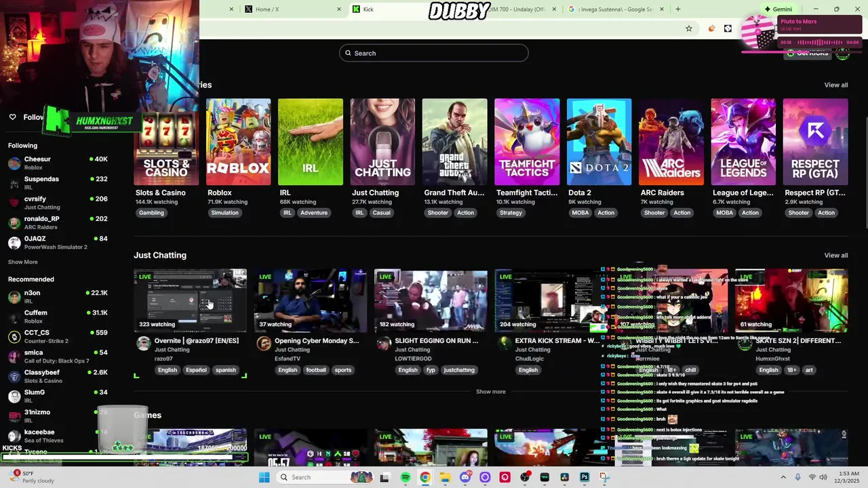Image resolution: width=868 pixels, height=488 pixels.
Task: Open the Respect RP category card
Action: pos(815,142)
